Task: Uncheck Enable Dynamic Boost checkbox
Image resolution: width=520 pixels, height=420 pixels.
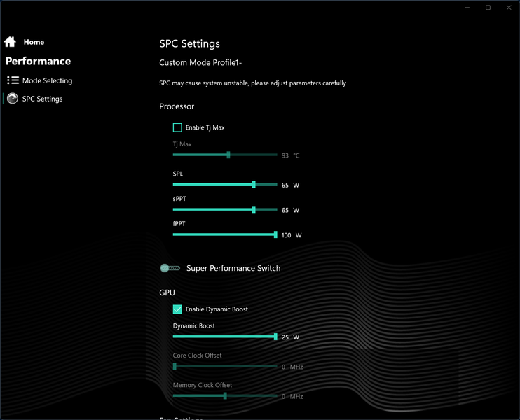Action: click(177, 309)
